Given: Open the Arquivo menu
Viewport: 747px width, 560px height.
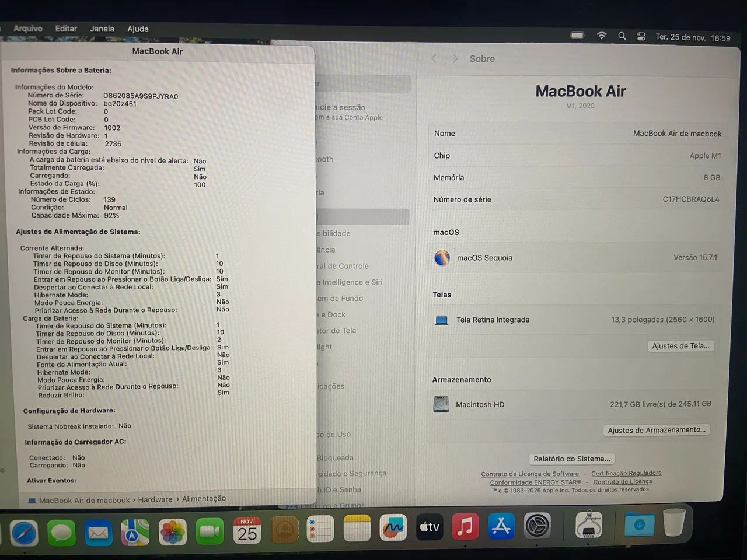Looking at the screenshot, I should pyautogui.click(x=27, y=29).
